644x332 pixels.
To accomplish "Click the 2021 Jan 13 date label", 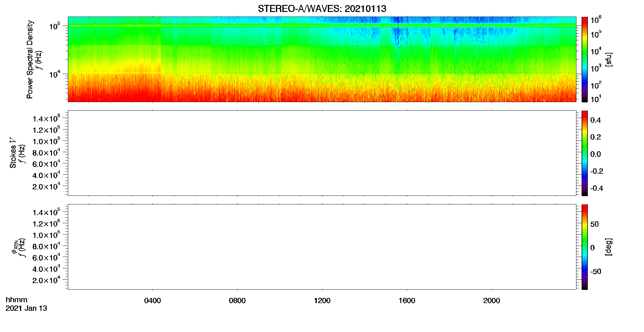I will (x=26, y=308).
